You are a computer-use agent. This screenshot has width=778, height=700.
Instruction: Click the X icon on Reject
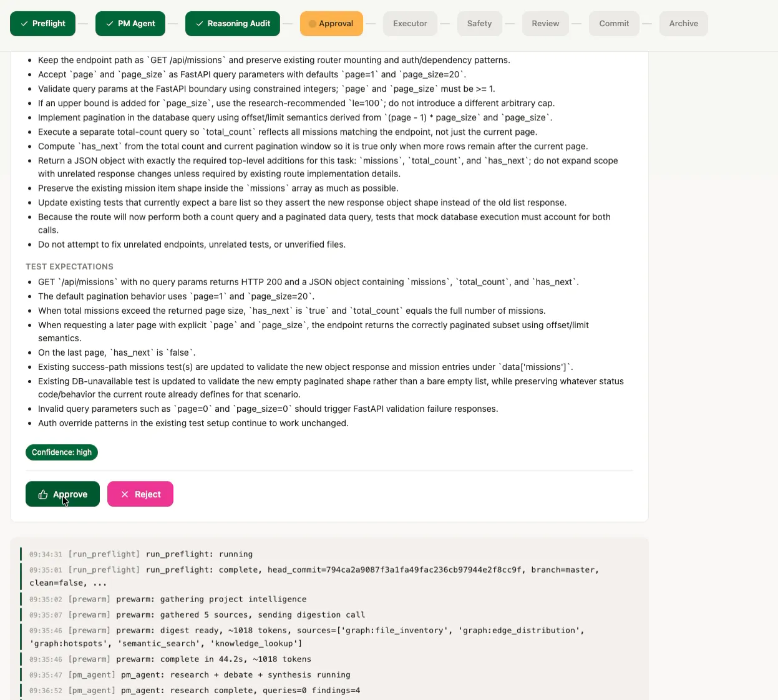click(125, 494)
